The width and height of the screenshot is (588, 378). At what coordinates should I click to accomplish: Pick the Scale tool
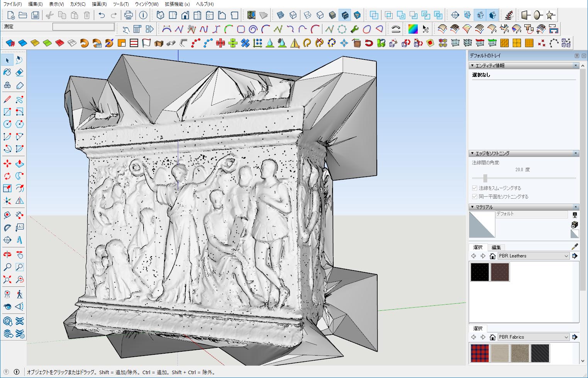[7, 188]
